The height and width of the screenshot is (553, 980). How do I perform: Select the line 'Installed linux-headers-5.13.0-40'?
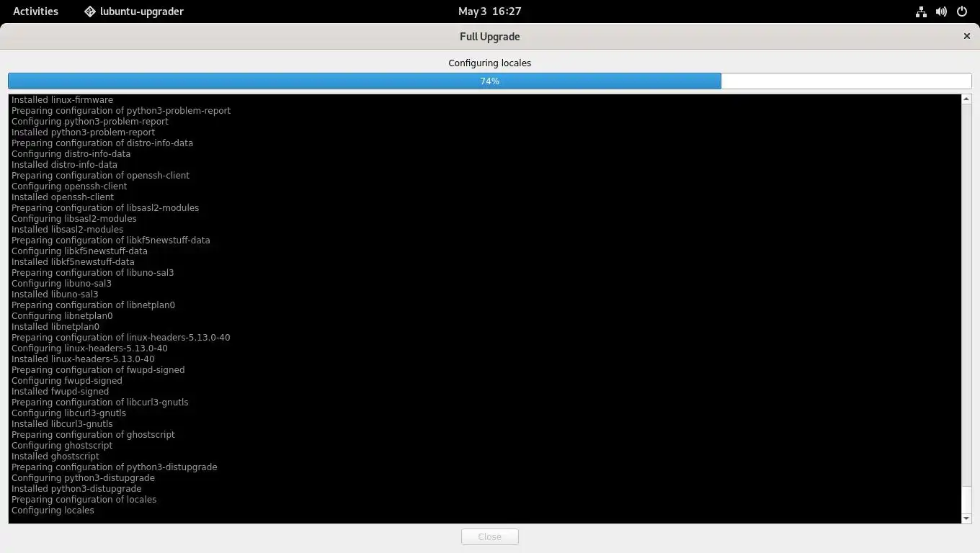pyautogui.click(x=83, y=359)
